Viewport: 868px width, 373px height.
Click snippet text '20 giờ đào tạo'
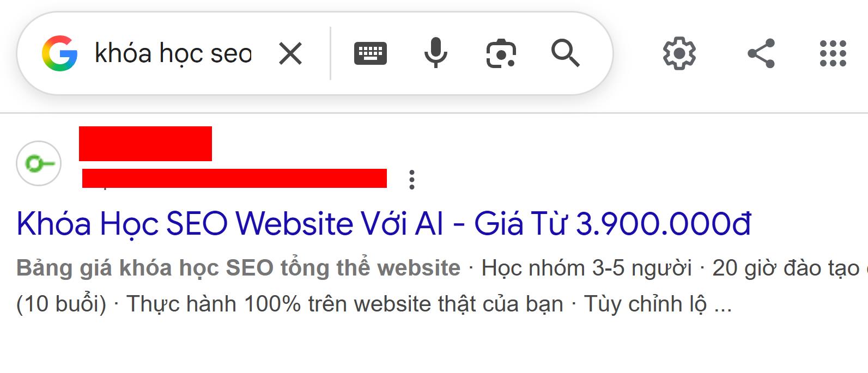coord(786,268)
